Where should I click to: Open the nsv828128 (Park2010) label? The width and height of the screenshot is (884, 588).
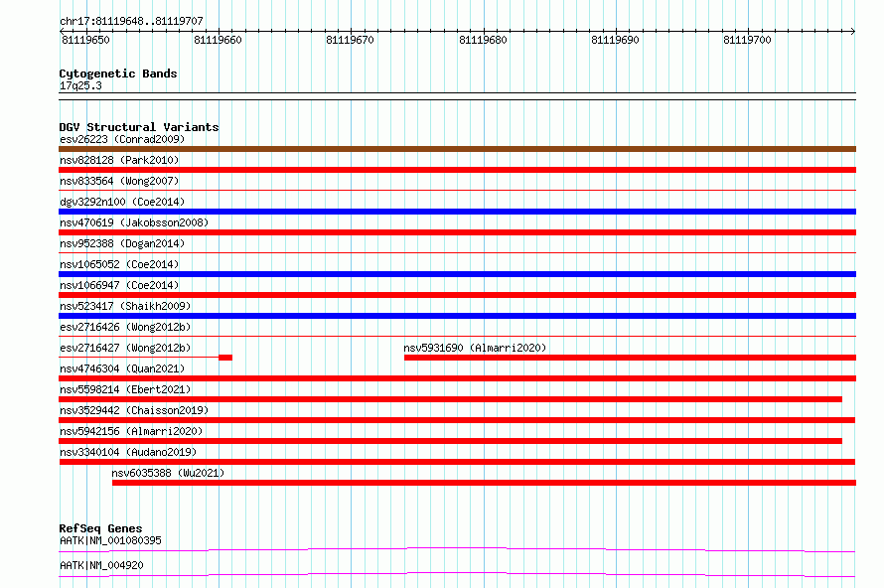(x=119, y=160)
